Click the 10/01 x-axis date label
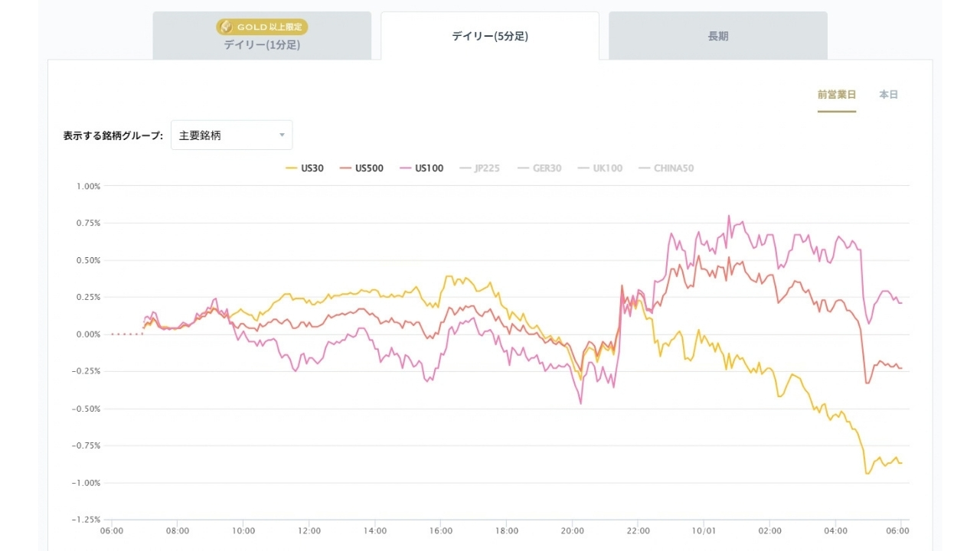980x551 pixels. pos(704,530)
